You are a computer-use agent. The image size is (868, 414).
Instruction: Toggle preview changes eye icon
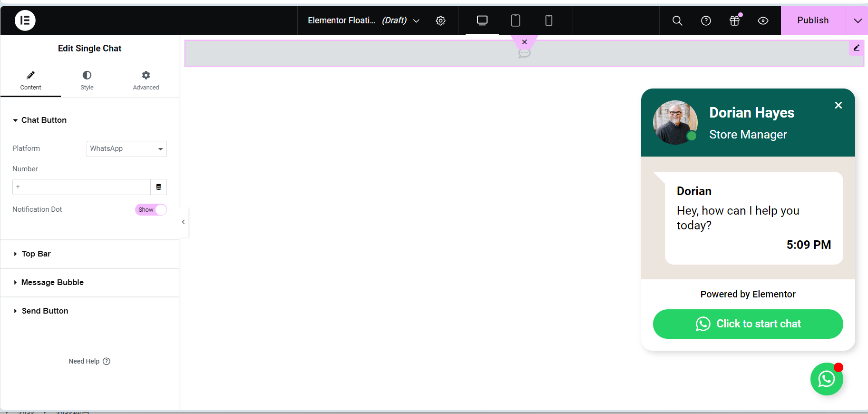point(763,20)
